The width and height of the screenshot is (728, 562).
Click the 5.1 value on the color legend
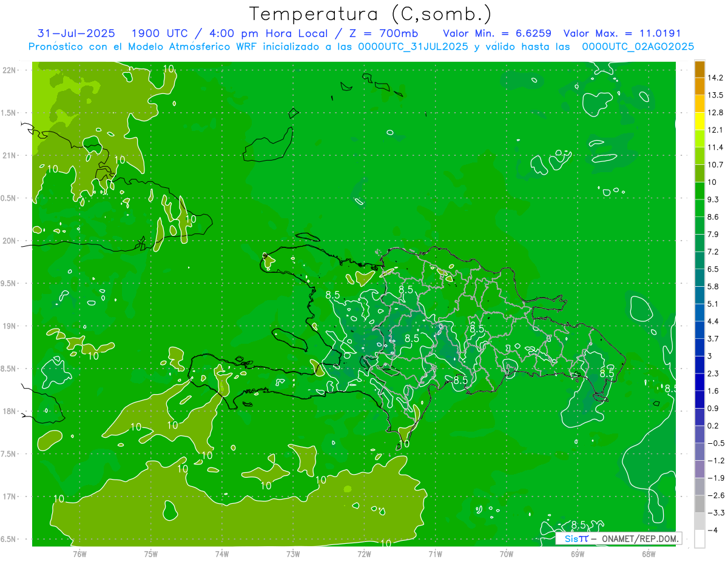[713, 304]
